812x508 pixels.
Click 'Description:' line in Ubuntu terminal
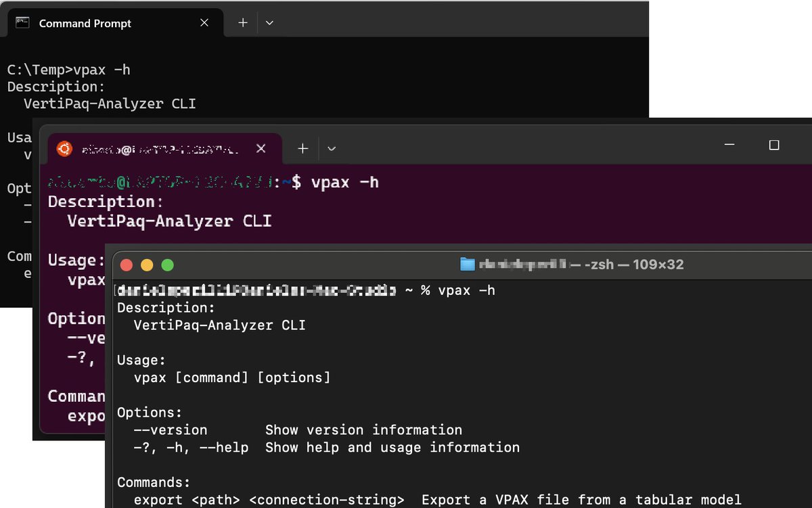click(x=106, y=202)
